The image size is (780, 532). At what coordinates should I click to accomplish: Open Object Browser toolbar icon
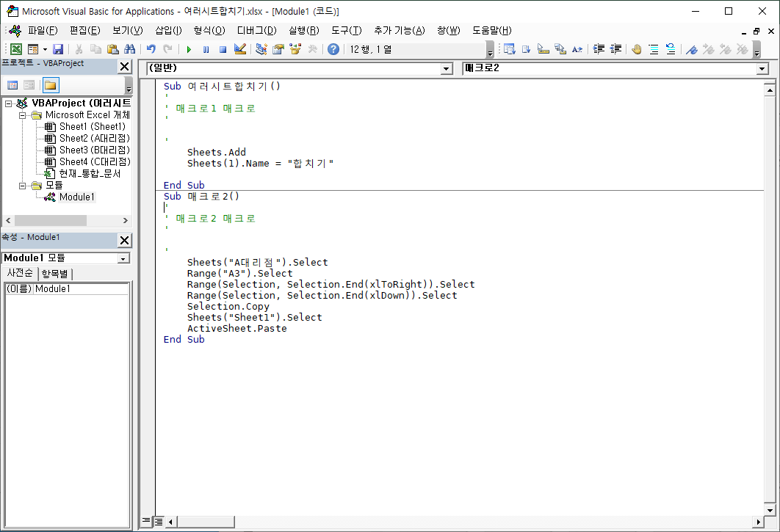[295, 49]
